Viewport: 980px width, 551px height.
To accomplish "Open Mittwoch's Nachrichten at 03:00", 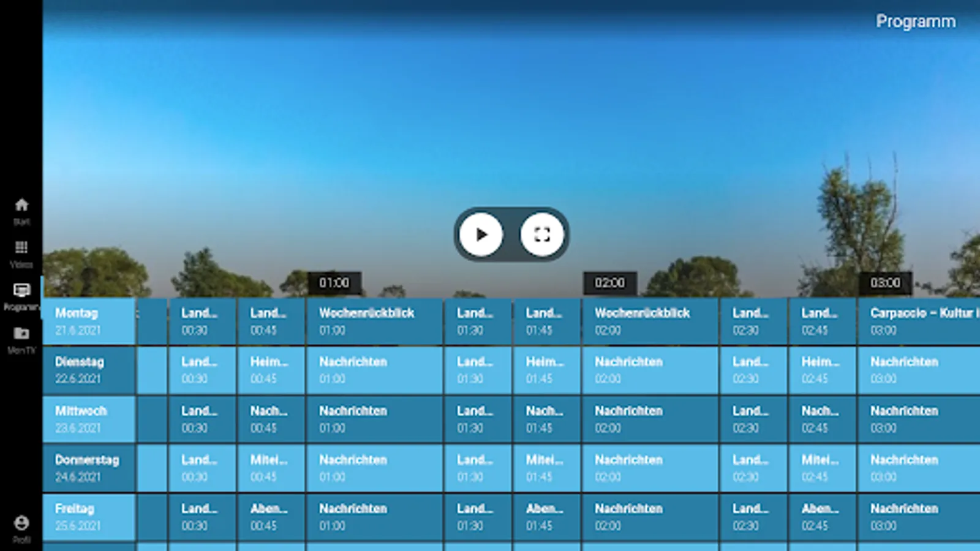I will 919,419.
